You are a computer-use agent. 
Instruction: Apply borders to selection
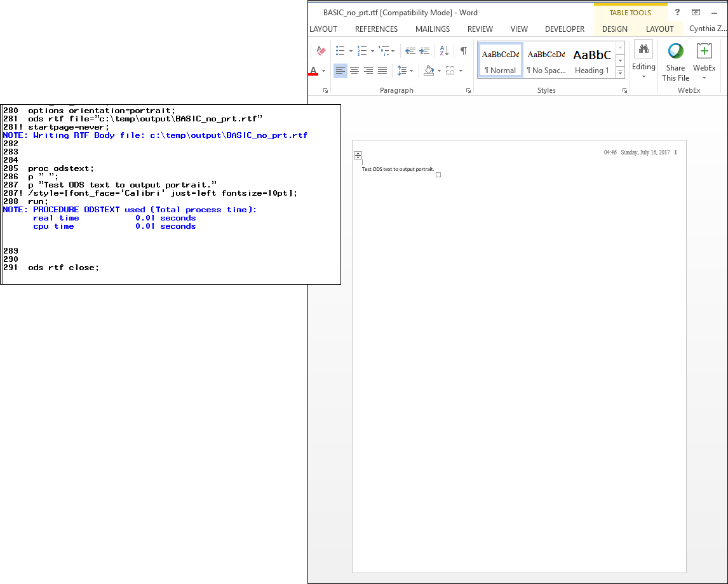point(450,71)
